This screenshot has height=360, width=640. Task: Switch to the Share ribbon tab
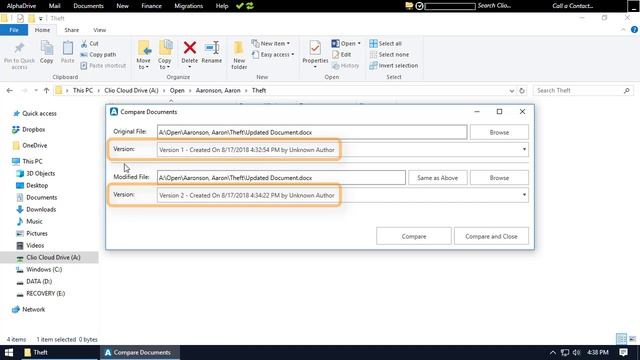click(71, 30)
